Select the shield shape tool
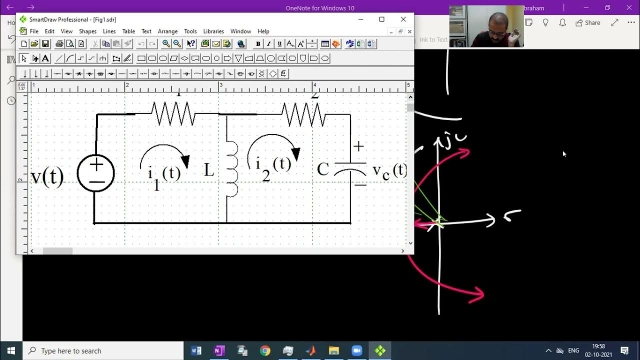The width and height of the screenshot is (640, 360). (303, 59)
